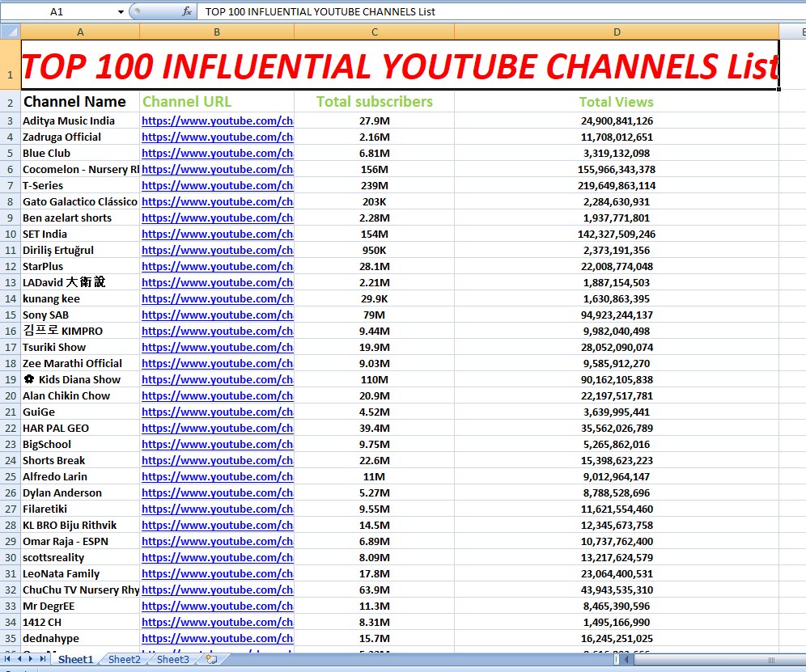Click the horizontal scrollbar left arrow
The image size is (806, 672).
626,659
